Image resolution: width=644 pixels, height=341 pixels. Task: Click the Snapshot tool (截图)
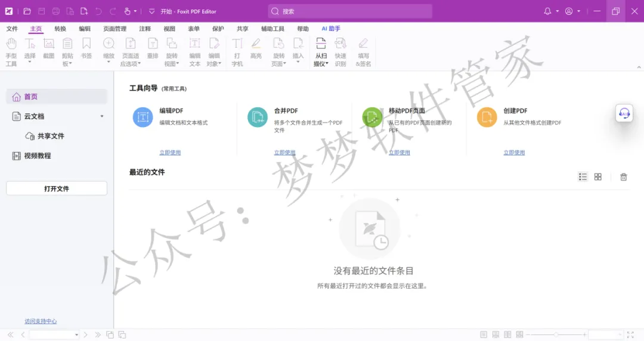48,48
